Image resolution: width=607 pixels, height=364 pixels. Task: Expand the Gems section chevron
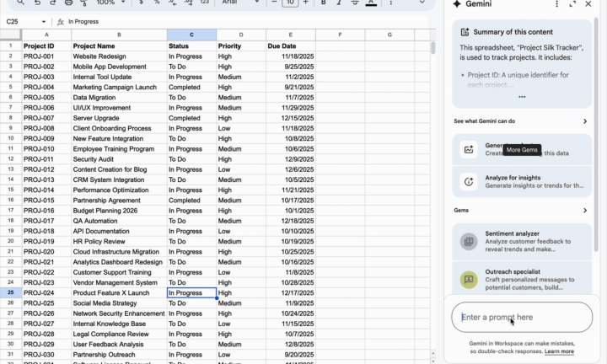coord(585,211)
